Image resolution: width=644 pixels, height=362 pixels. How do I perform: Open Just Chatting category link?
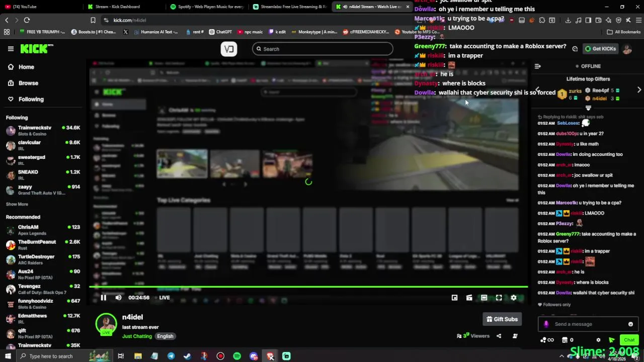tap(137, 336)
